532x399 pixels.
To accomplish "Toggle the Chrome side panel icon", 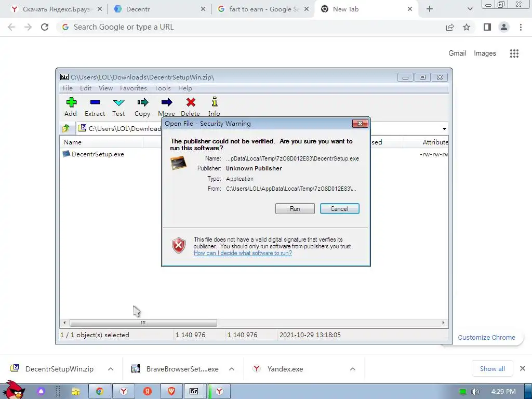I will [x=487, y=27].
